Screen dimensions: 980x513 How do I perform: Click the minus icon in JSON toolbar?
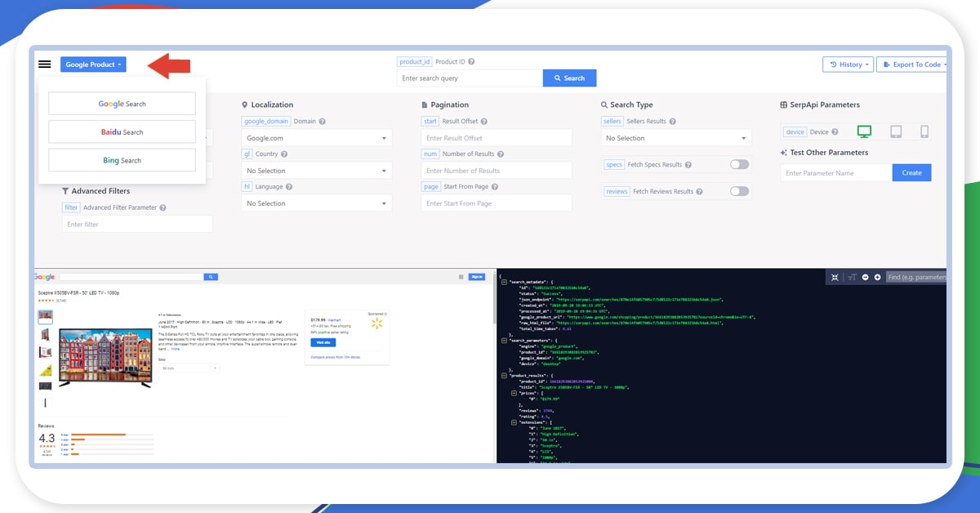click(866, 278)
